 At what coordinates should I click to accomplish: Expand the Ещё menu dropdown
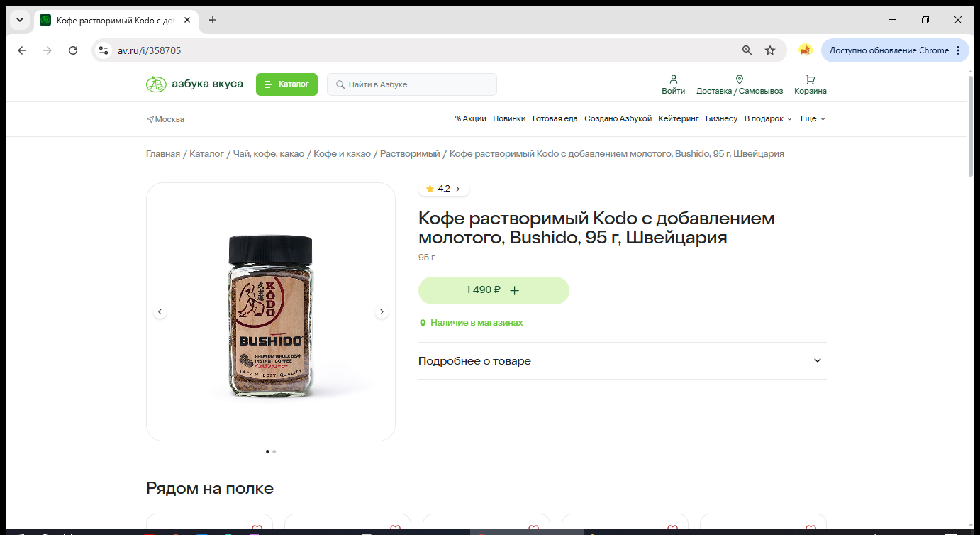coord(813,119)
